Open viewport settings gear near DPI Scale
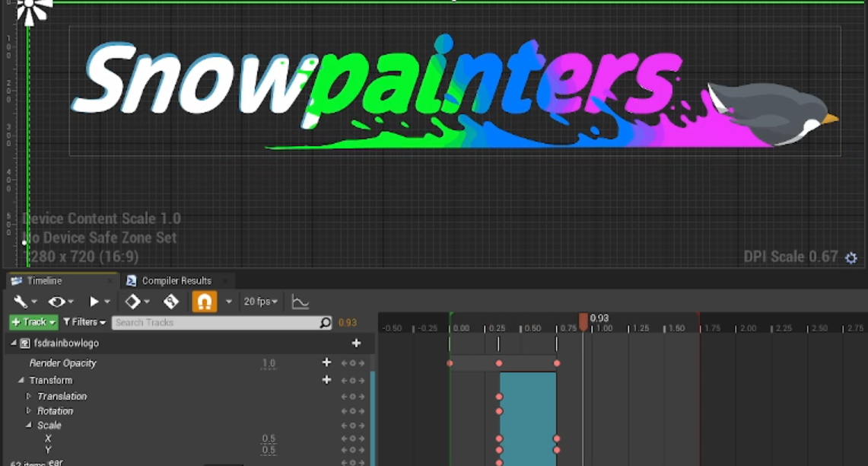868x466 pixels. 851,258
